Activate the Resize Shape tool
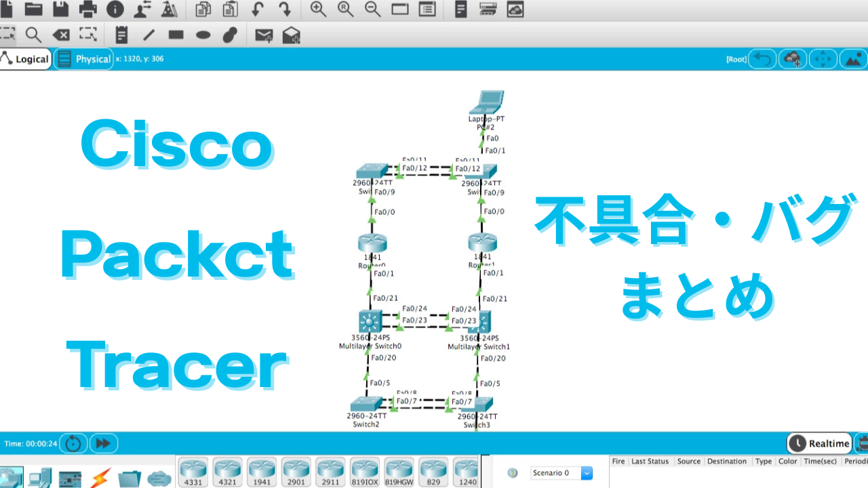Screen dimensions: 868x488 [x=88, y=35]
